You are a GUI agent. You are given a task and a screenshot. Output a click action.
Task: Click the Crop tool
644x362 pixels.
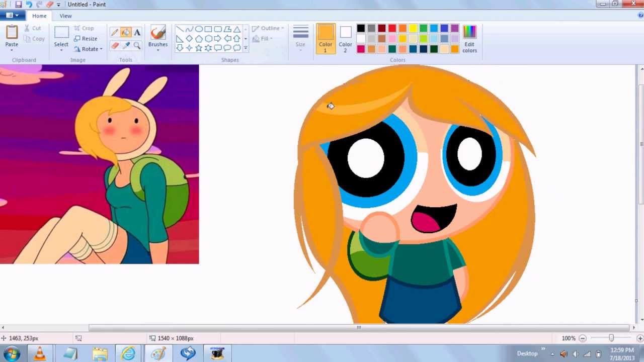pyautogui.click(x=84, y=28)
